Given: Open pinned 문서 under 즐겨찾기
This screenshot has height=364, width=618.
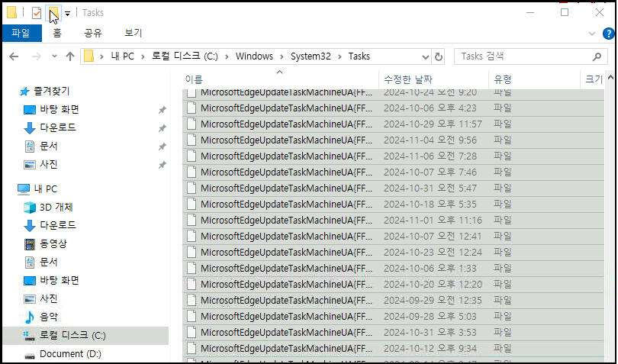Looking at the screenshot, I should [49, 147].
